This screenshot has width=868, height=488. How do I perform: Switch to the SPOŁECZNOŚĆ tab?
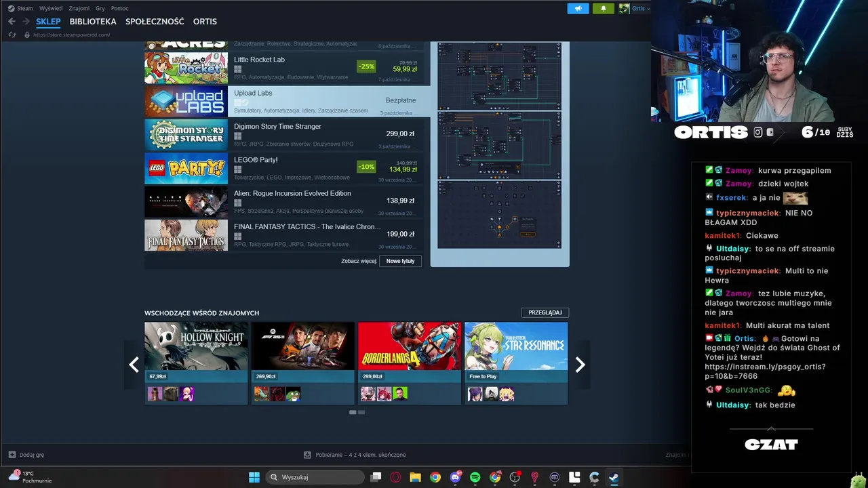155,22
